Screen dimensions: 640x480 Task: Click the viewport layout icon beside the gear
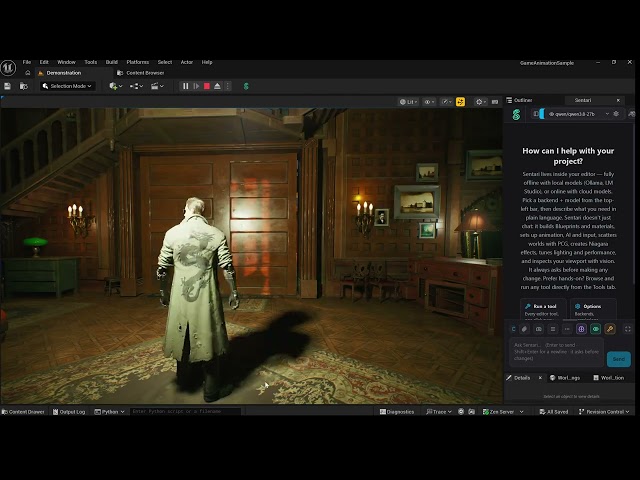click(495, 102)
